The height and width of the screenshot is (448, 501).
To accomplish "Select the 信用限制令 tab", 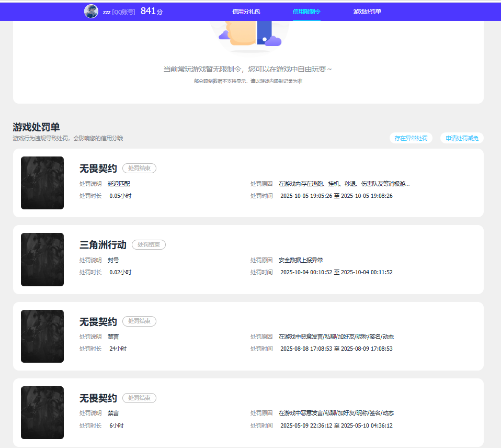I will click(306, 12).
